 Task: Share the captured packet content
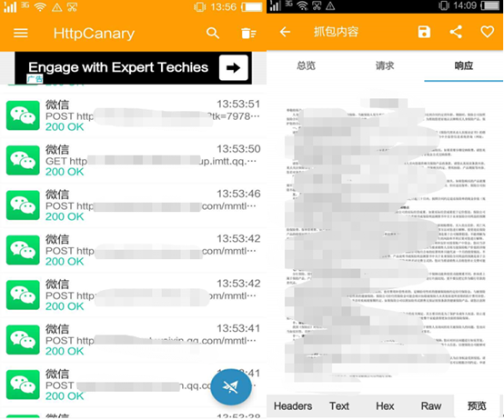pos(456,32)
